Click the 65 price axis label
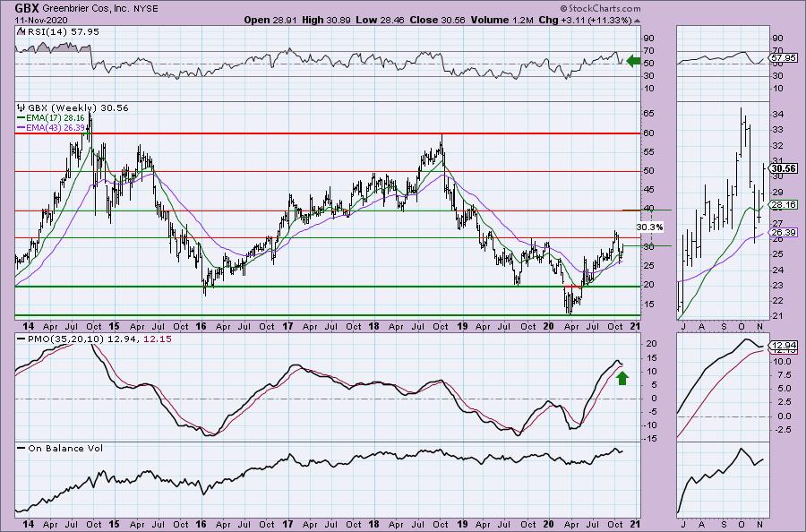Image resolution: width=806 pixels, height=532 pixels. tap(649, 113)
